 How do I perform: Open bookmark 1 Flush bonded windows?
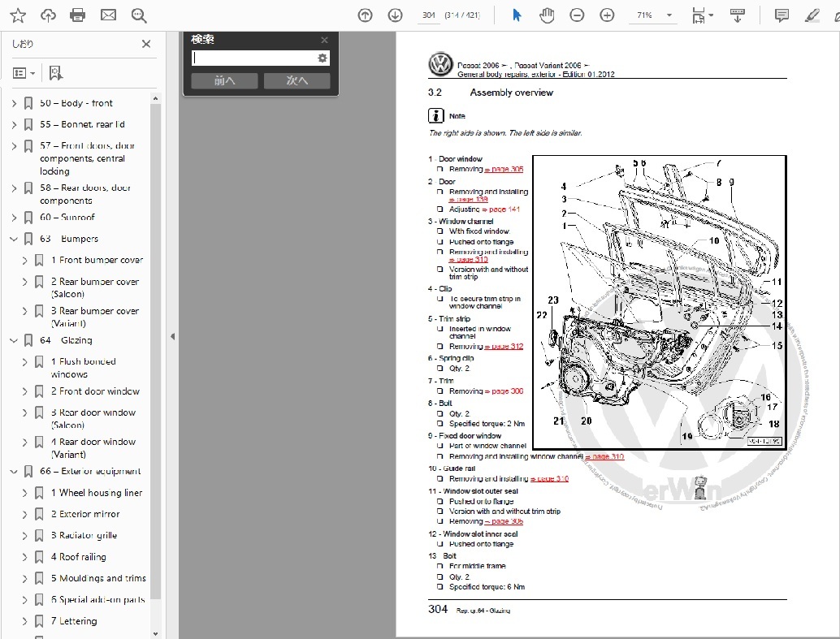click(x=83, y=368)
